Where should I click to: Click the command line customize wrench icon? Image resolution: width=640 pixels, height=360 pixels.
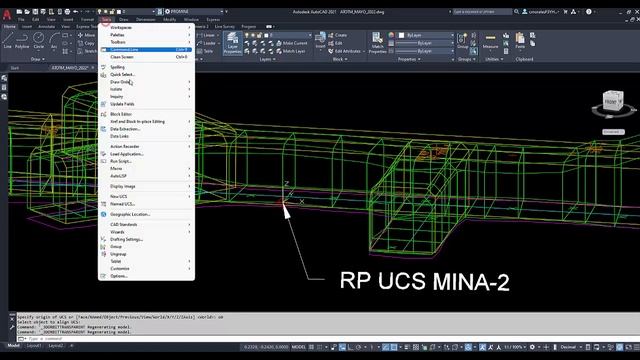coord(12,327)
